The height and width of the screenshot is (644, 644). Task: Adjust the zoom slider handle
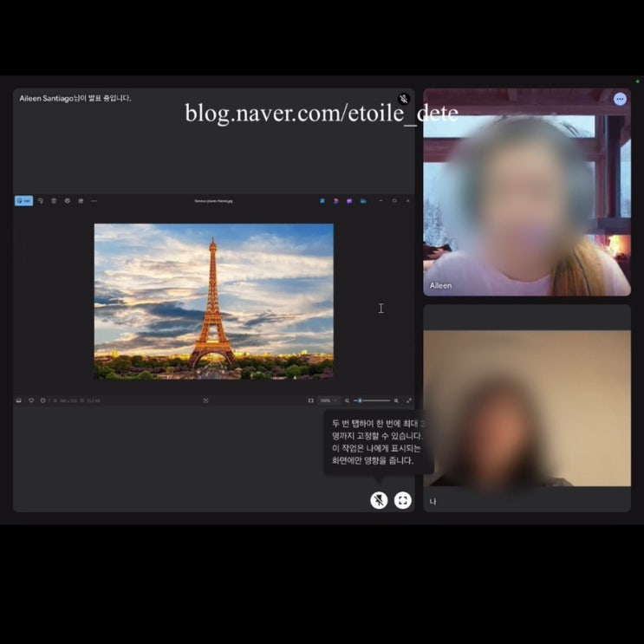360,400
